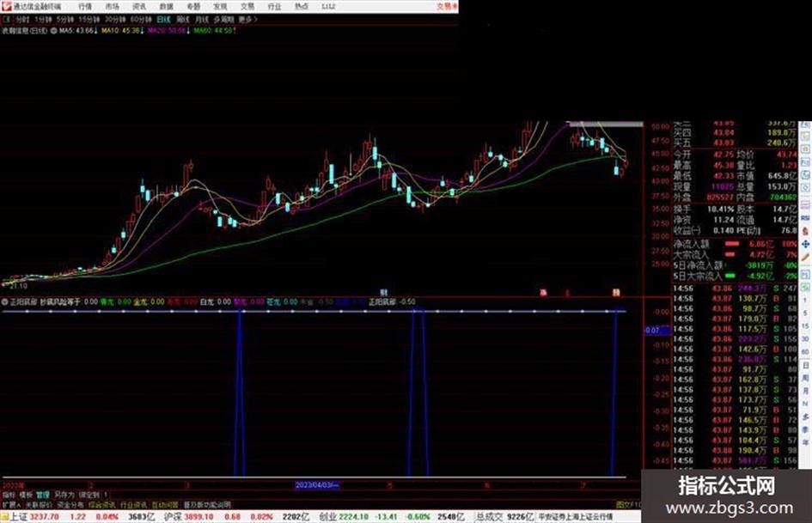The height and width of the screenshot is (523, 812).
Task: Switch to the 1分钟 period tab
Action: (43, 20)
